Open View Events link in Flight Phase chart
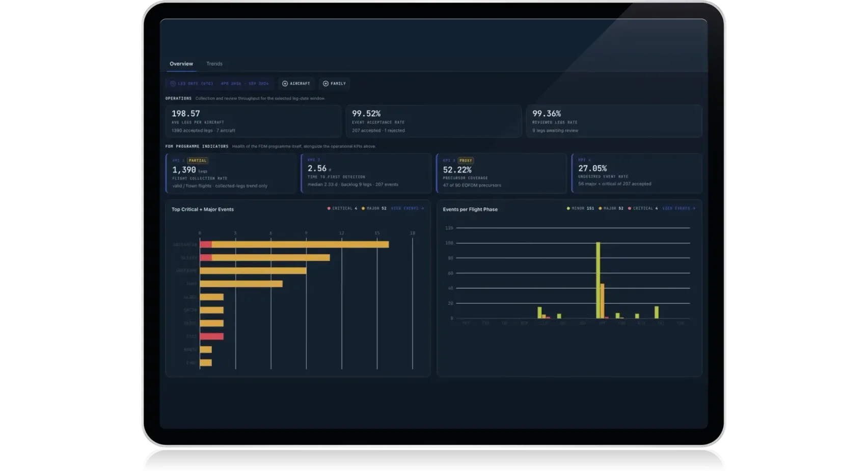This screenshot has width=868, height=471. (679, 208)
